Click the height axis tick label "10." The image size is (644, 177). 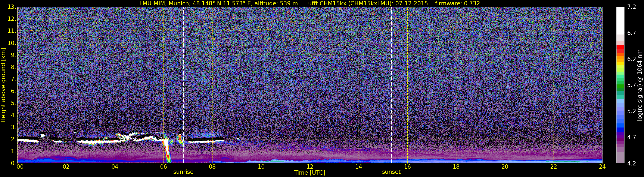(12, 43)
